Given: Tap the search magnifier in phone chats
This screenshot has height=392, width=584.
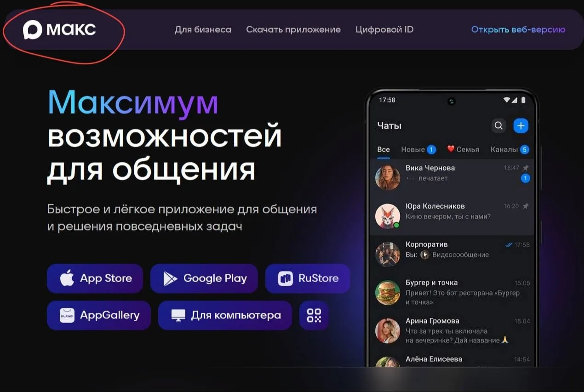Looking at the screenshot, I should pyautogui.click(x=498, y=125).
